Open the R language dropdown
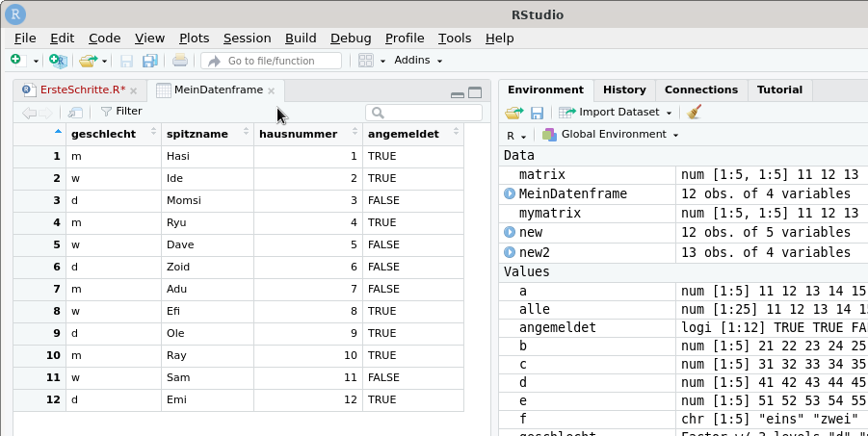Image resolution: width=868 pixels, height=436 pixels. click(x=516, y=136)
